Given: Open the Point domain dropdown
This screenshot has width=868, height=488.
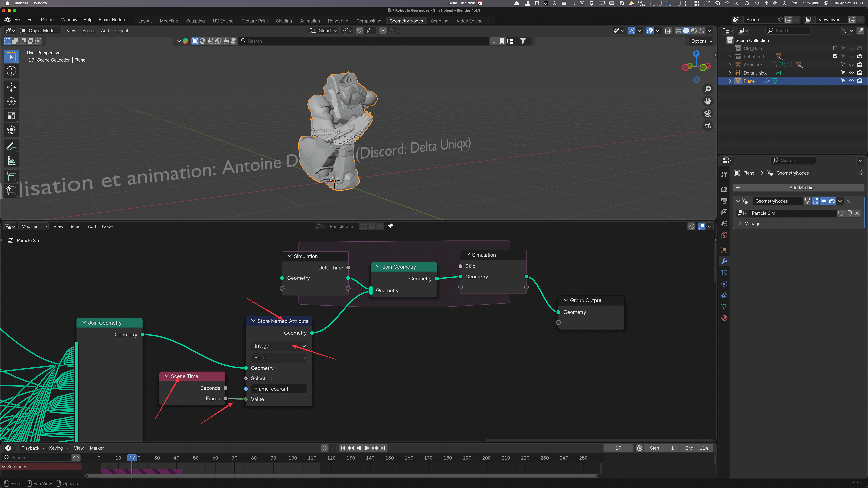Looking at the screenshot, I should (279, 358).
